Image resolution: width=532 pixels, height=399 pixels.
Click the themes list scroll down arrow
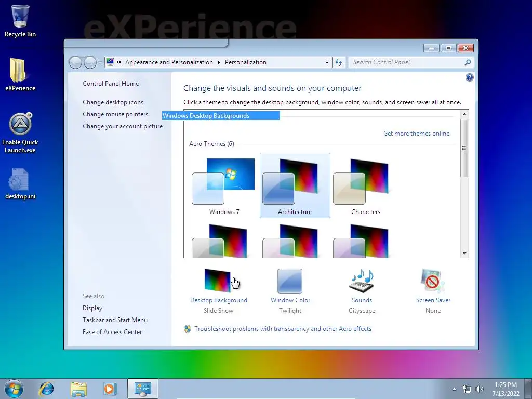point(464,254)
